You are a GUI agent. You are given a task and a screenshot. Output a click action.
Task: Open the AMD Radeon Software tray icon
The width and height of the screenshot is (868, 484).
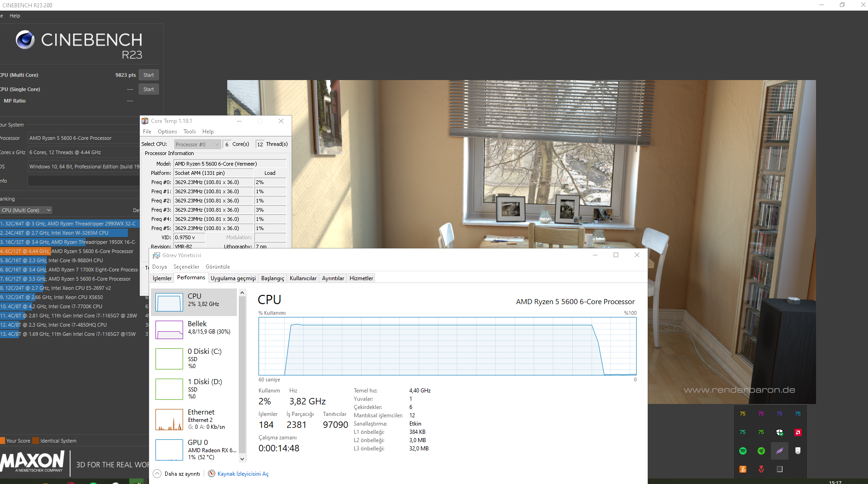pos(798,432)
